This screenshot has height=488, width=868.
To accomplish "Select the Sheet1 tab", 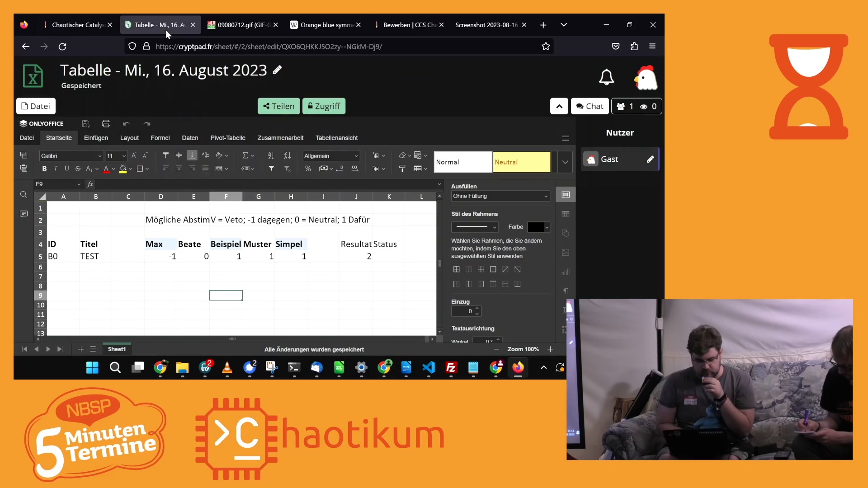I will 117,349.
